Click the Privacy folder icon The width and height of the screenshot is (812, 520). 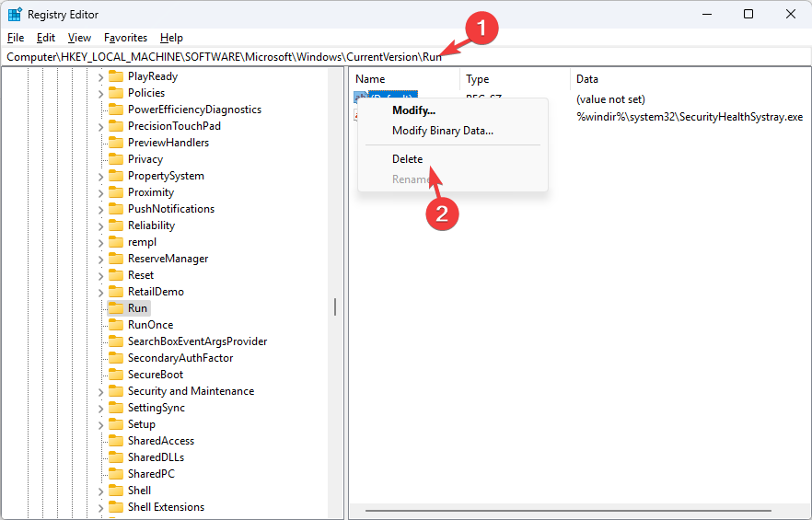tap(116, 159)
